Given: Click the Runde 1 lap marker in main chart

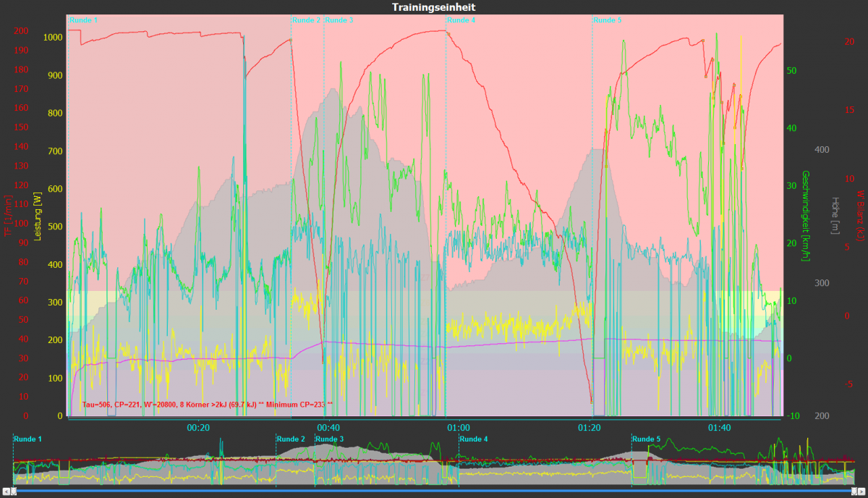Looking at the screenshot, I should coord(83,20).
